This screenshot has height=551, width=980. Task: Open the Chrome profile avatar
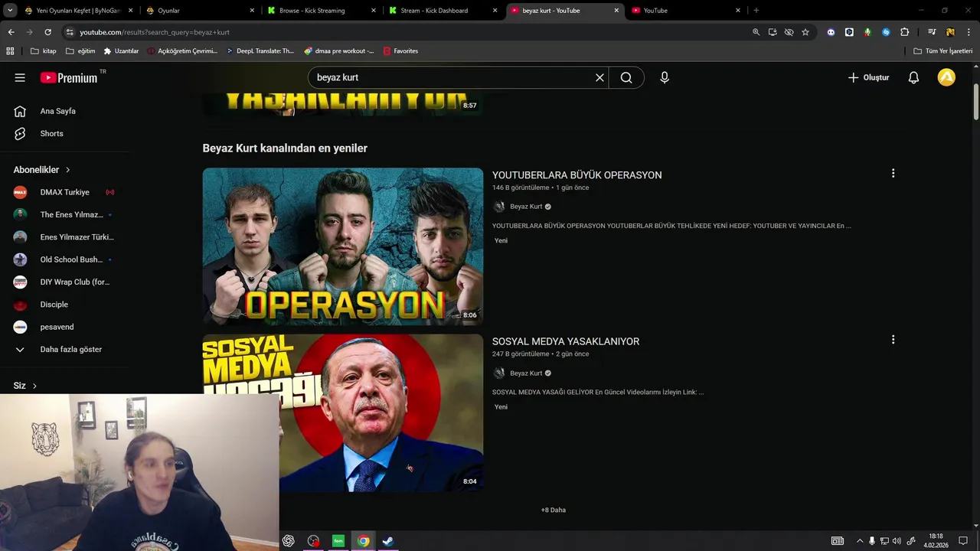[x=950, y=32]
